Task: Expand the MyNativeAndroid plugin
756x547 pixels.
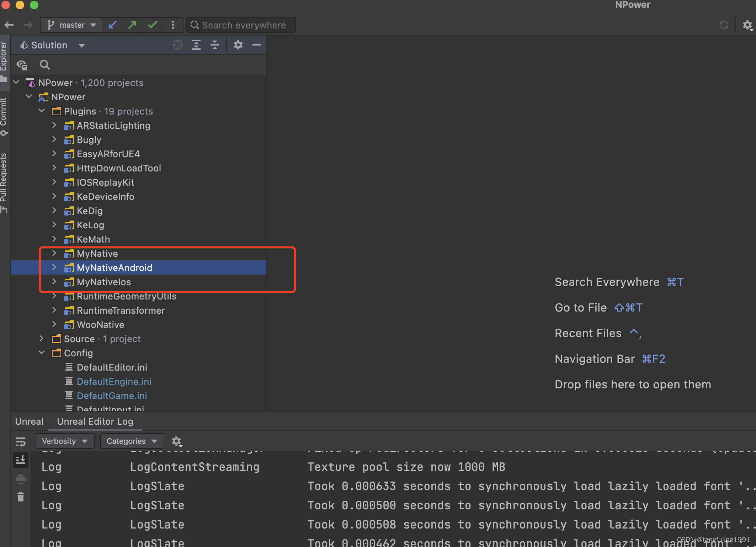Action: [x=54, y=267]
